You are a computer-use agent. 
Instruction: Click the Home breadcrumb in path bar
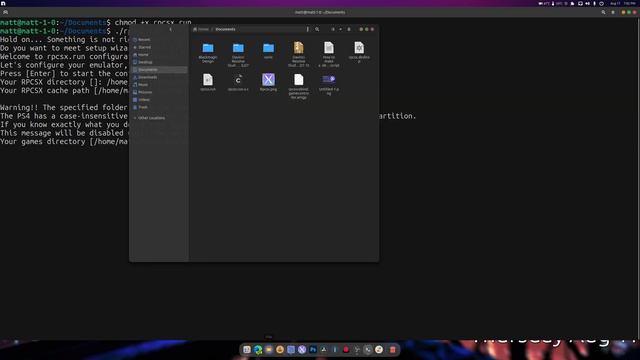(201, 29)
